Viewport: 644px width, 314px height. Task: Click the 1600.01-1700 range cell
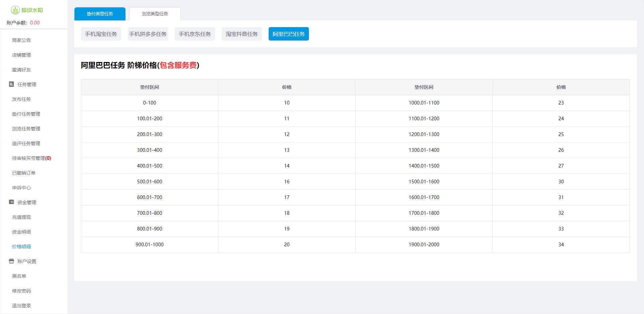coord(424,197)
